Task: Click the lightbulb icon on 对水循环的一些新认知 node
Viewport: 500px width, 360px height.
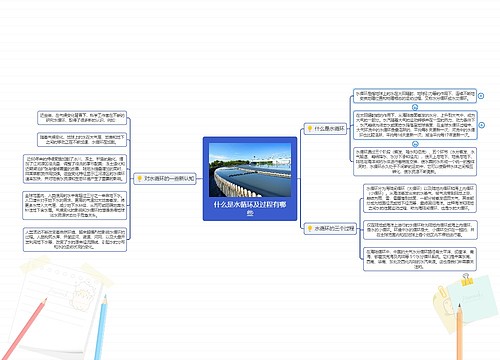Action: coord(139,179)
